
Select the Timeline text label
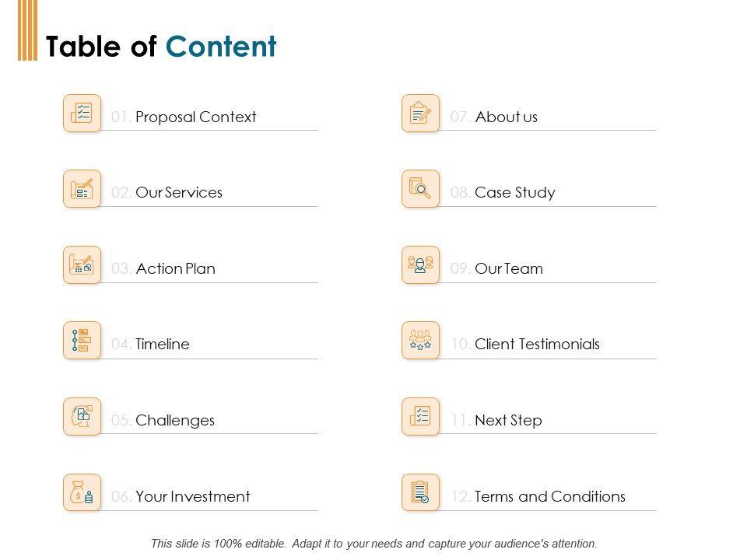[x=162, y=345]
